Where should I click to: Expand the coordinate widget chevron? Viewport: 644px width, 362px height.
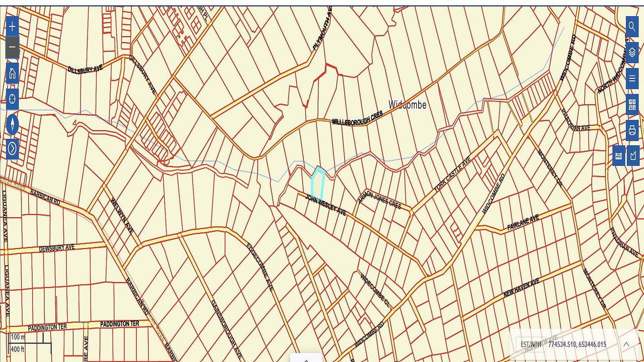click(x=626, y=344)
